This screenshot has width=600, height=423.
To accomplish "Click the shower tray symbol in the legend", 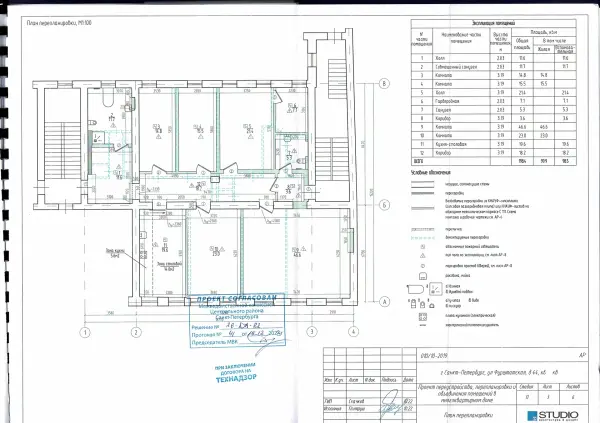I will click(x=435, y=288).
